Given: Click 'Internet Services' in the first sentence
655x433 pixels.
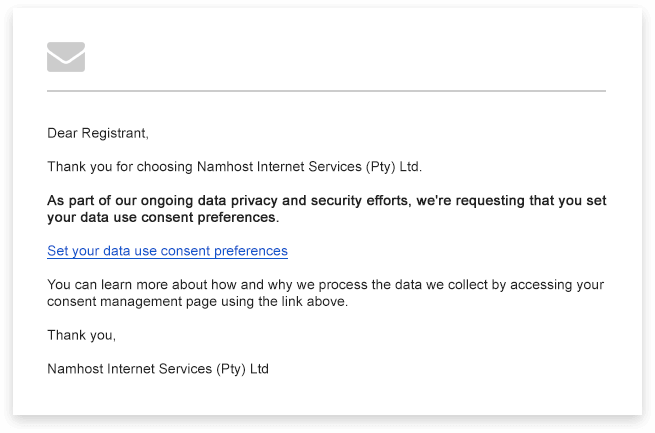Looking at the screenshot, I should pyautogui.click(x=309, y=167).
